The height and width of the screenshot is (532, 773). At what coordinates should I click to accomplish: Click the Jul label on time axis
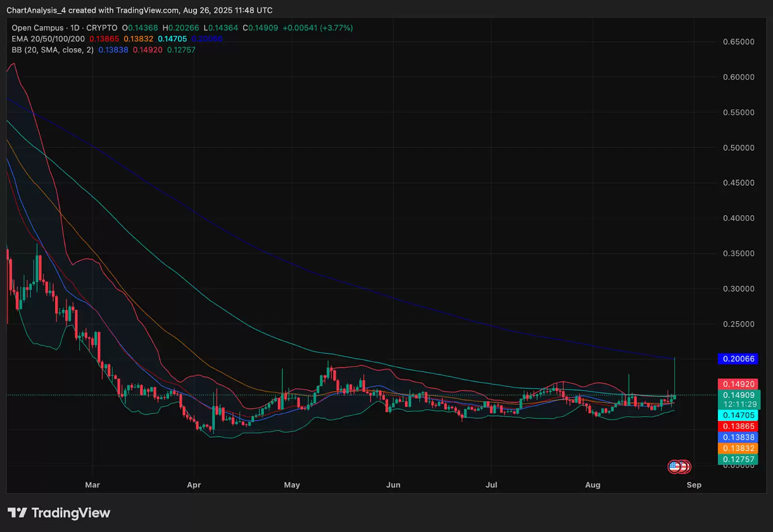click(491, 485)
